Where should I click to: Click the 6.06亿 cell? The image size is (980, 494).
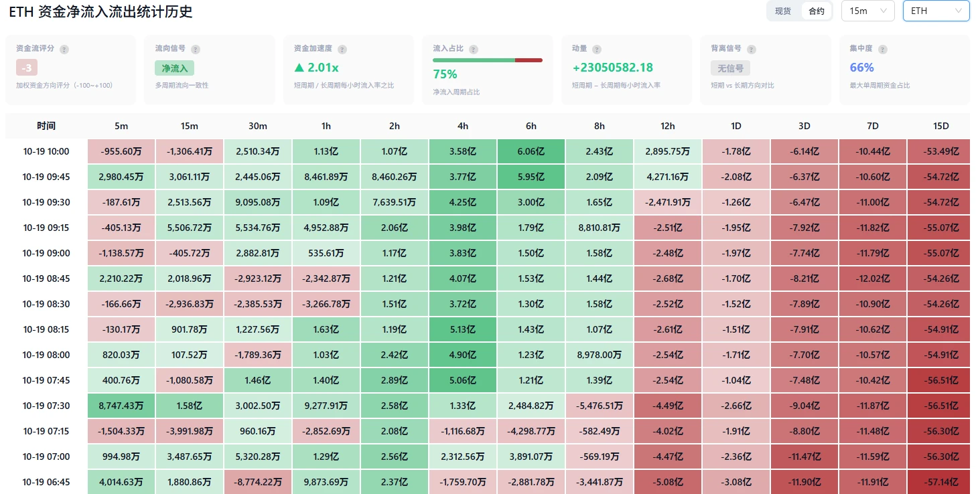(531, 151)
